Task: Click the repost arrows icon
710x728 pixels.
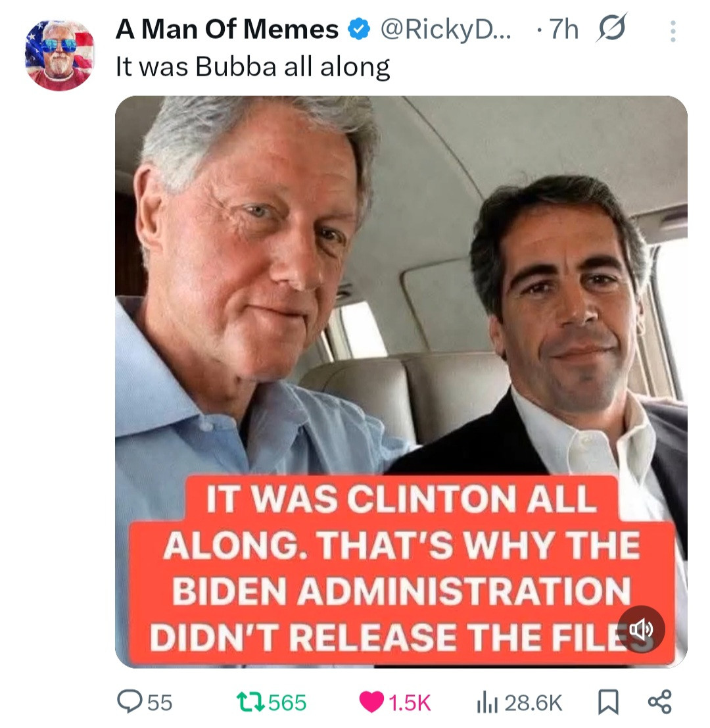Action: 253,702
